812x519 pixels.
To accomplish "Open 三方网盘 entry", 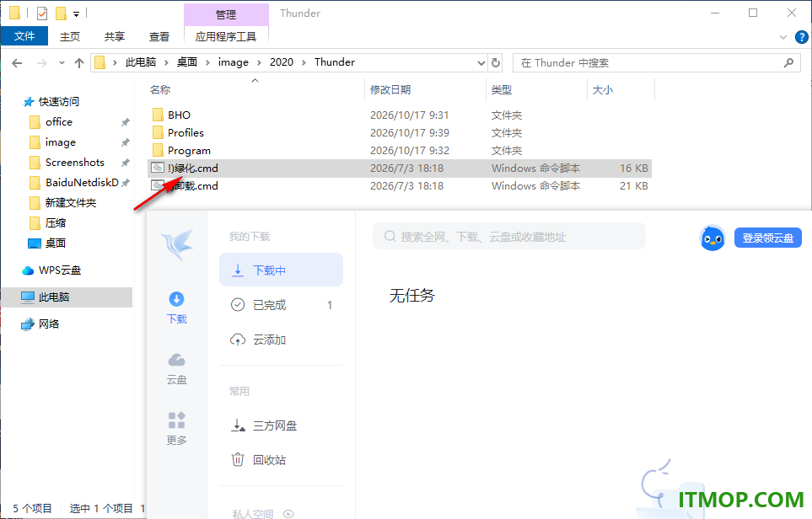I will pyautogui.click(x=281, y=425).
